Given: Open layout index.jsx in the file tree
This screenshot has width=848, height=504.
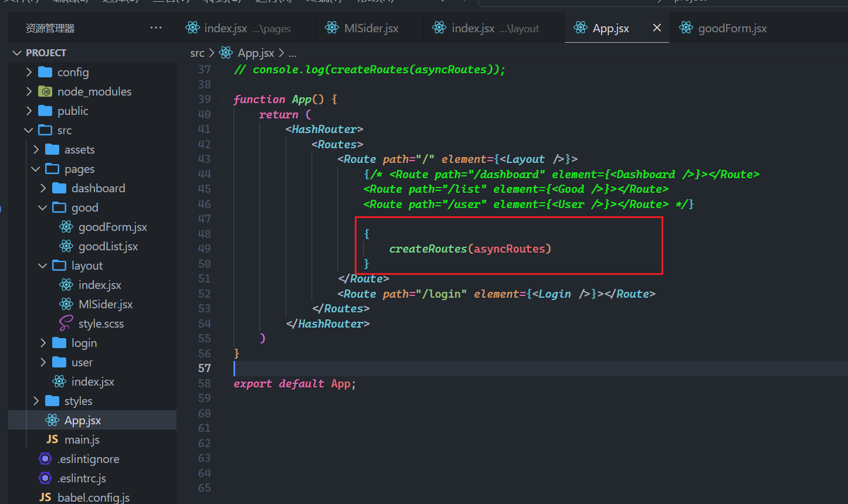Looking at the screenshot, I should coord(100,285).
